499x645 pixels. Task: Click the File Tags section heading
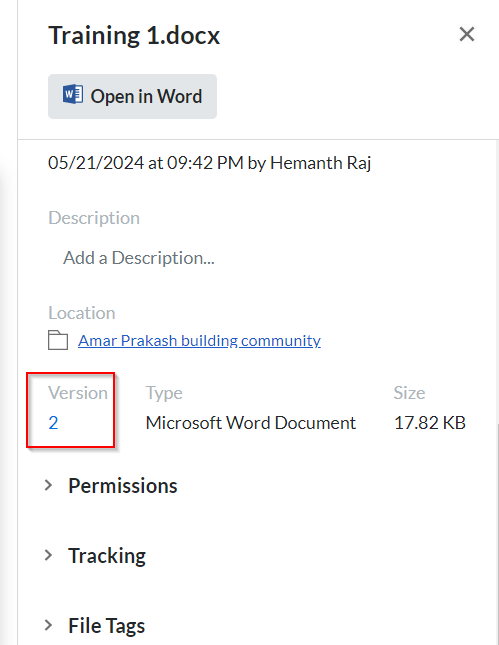(107, 626)
